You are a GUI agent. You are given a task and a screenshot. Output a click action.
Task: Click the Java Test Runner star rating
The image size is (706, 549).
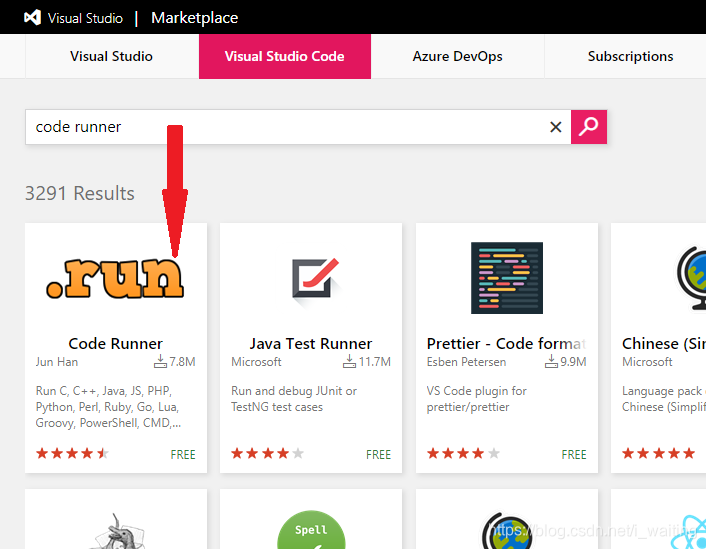pyautogui.click(x=267, y=453)
